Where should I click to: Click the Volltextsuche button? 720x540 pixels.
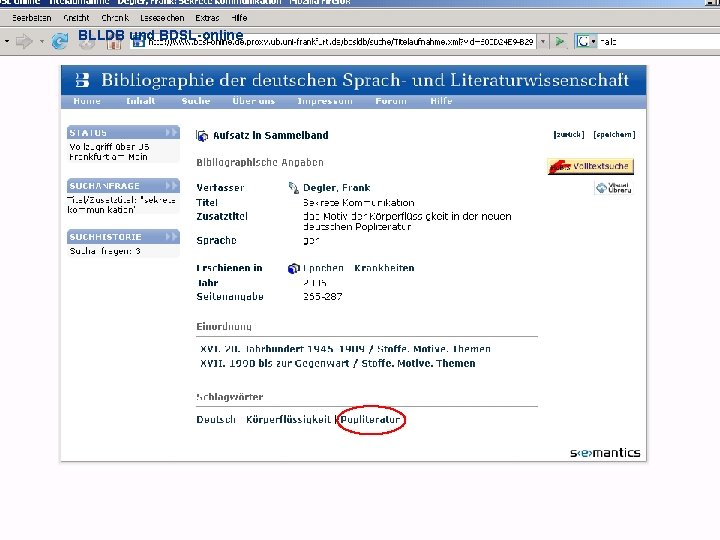click(591, 166)
